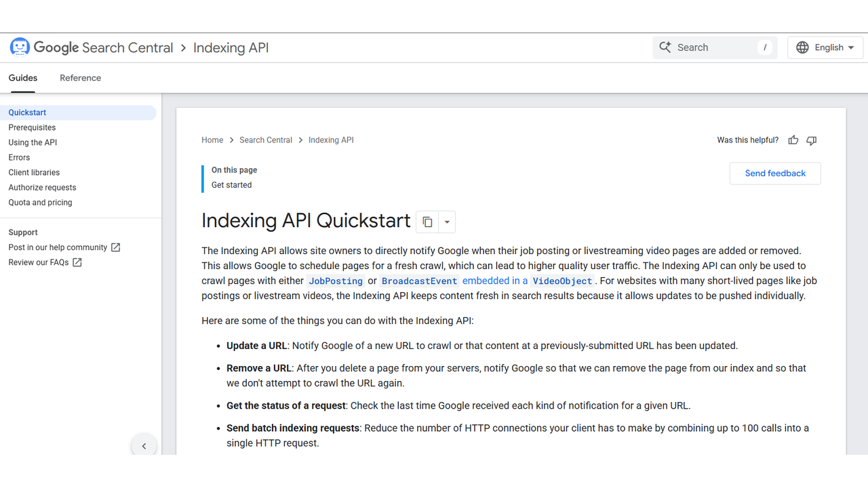Click the 'Update a URL' bold text

point(257,346)
